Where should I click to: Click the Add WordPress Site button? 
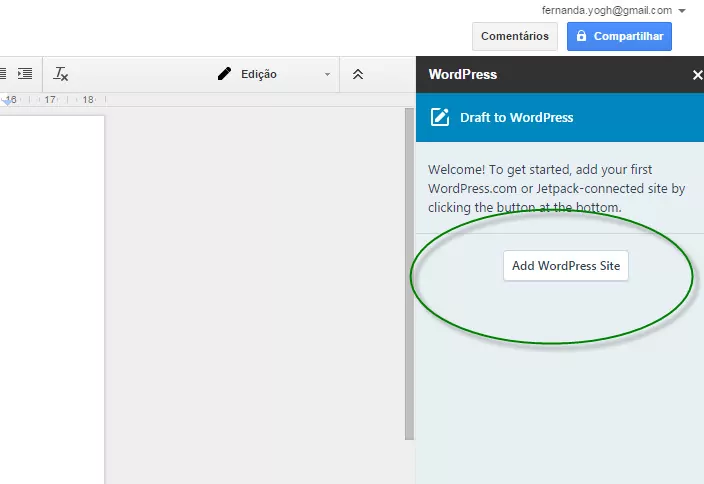[x=566, y=266]
